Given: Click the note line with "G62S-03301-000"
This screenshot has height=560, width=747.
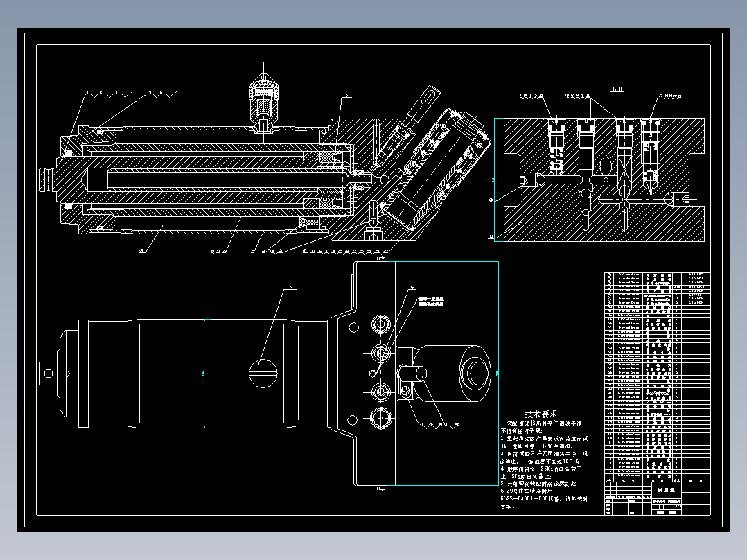Looking at the screenshot, I should tap(543, 499).
